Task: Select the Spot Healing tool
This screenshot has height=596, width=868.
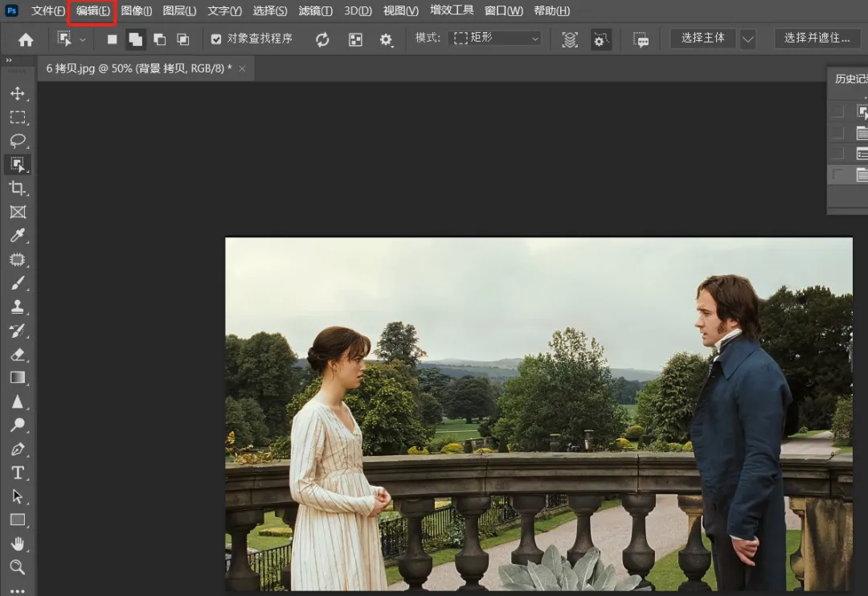Action: click(x=18, y=259)
